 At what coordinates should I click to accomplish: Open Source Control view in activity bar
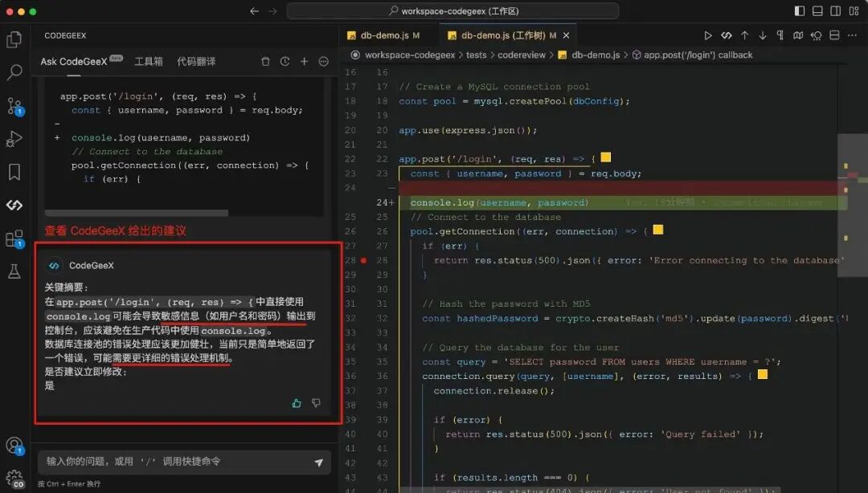click(14, 106)
